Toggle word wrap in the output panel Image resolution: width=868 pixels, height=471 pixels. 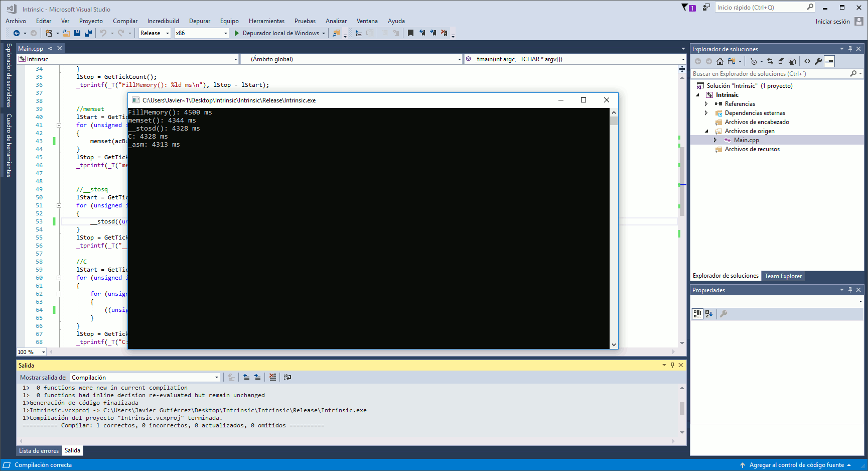[287, 377]
